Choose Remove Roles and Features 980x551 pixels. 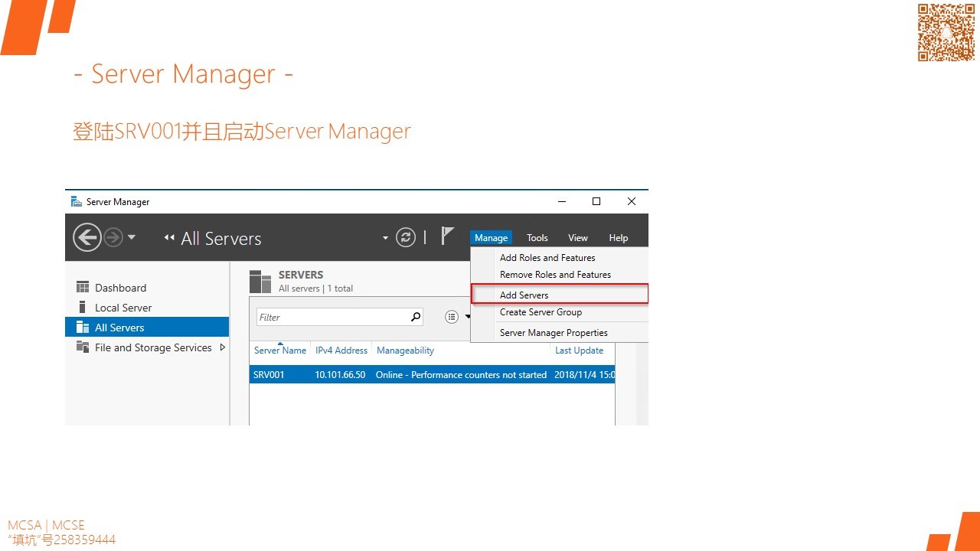click(555, 275)
